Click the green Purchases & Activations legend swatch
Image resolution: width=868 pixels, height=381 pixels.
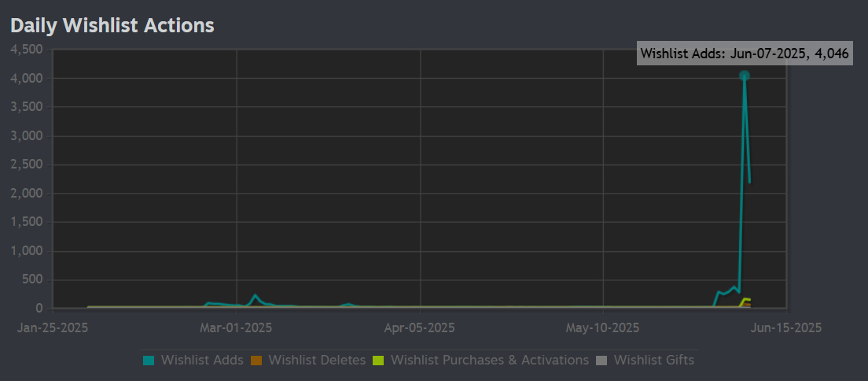point(378,361)
